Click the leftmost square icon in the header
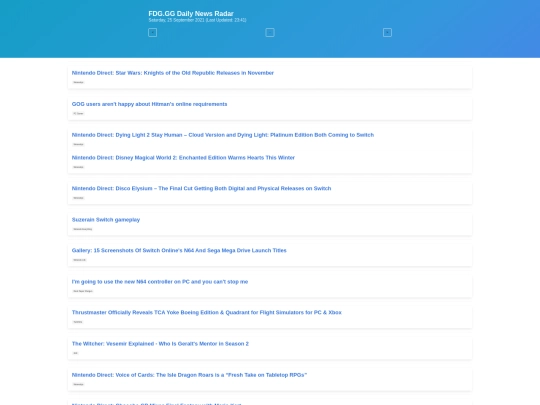The image size is (540, 405). pos(153,32)
